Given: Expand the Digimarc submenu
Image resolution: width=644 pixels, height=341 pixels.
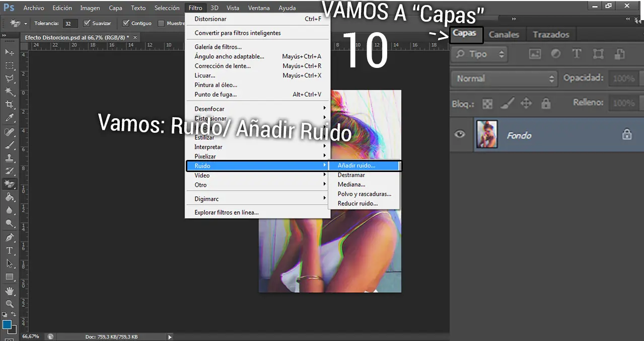Looking at the screenshot, I should pos(257,199).
